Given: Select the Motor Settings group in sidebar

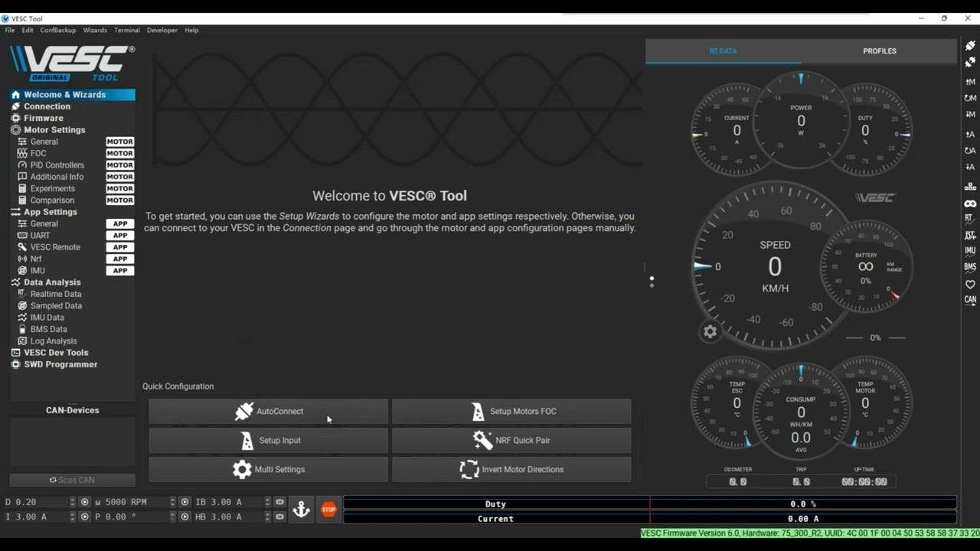Looking at the screenshot, I should (x=72, y=130).
